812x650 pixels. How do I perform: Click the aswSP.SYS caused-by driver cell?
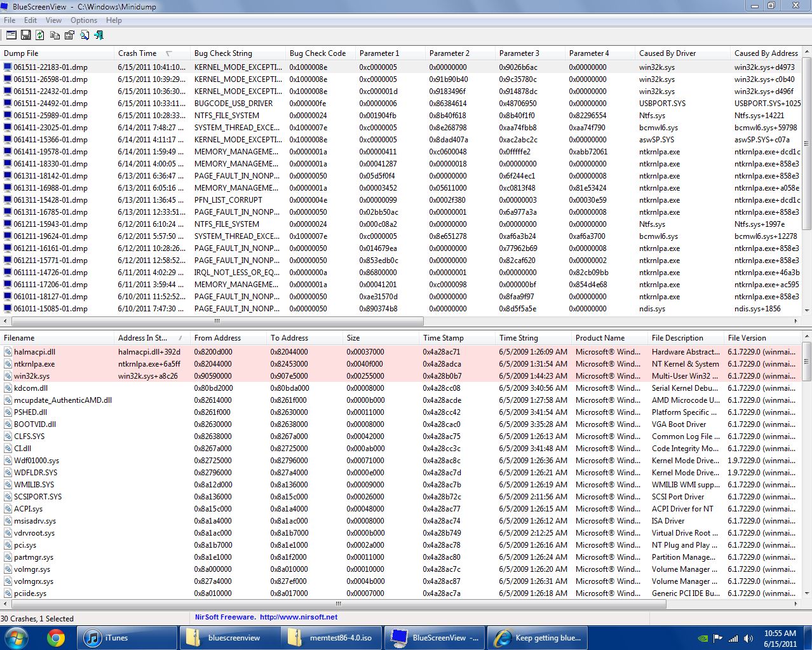(656, 140)
